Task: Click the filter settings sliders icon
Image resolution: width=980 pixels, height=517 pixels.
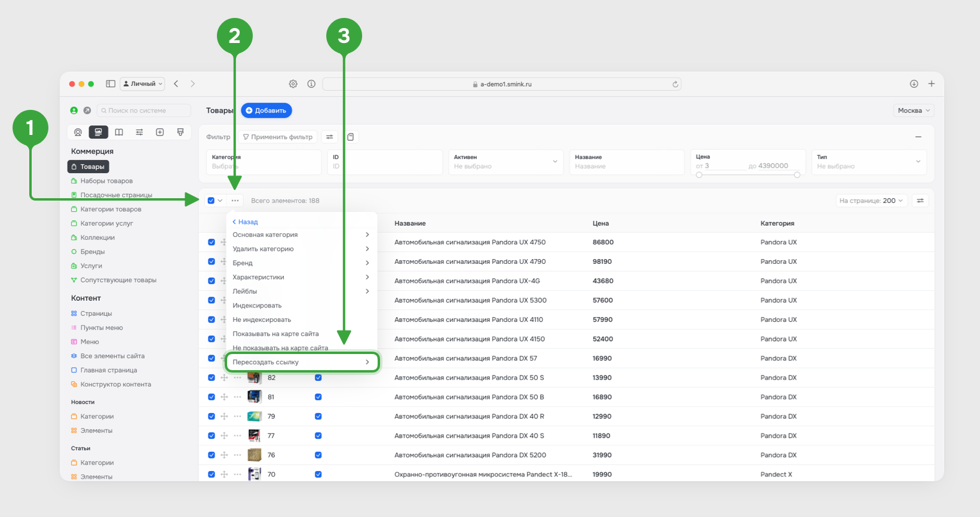Action: coord(329,137)
